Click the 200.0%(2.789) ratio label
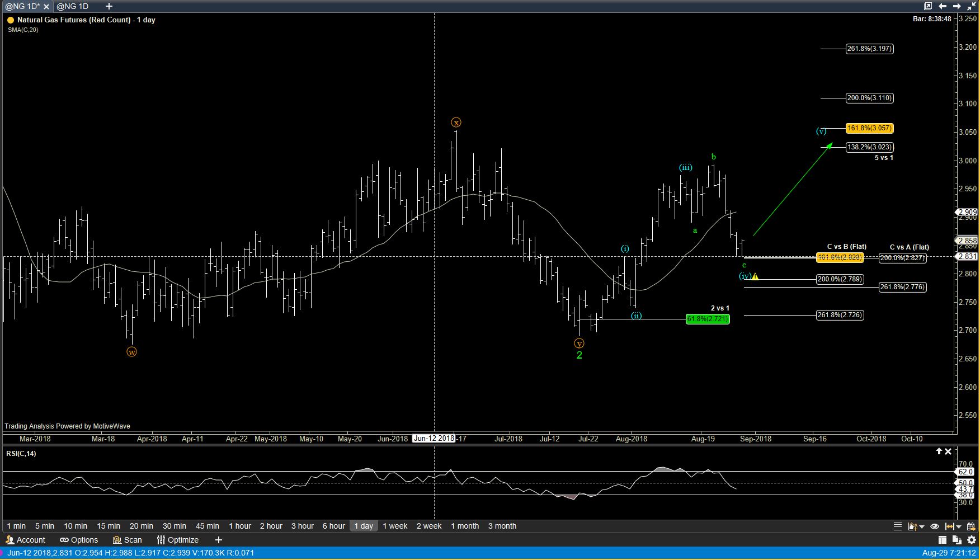 tap(840, 279)
